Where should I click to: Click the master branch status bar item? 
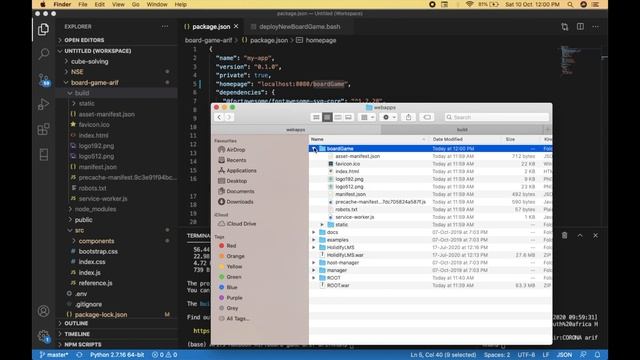54,355
